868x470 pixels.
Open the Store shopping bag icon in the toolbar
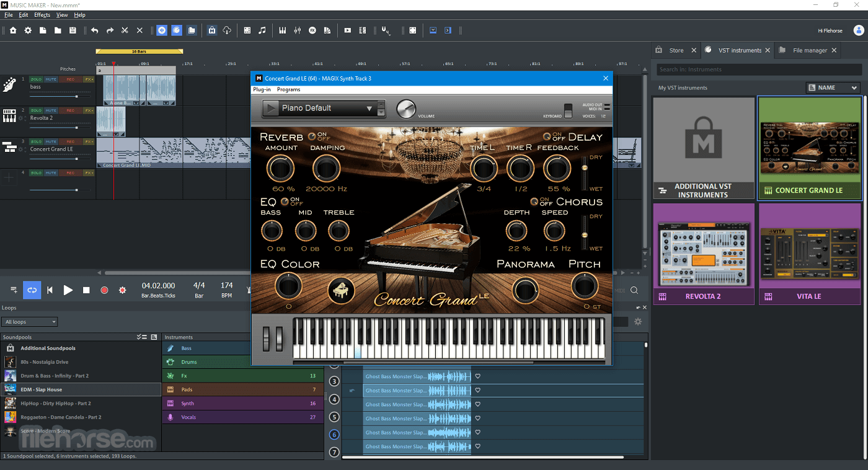coord(212,30)
